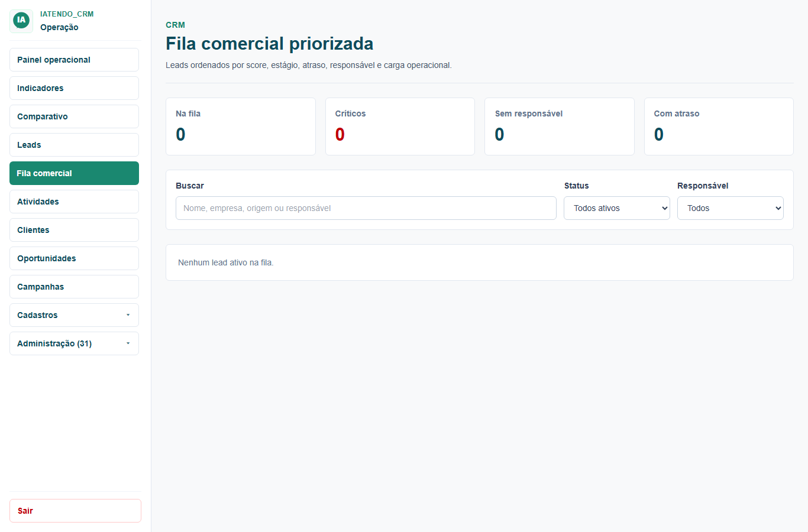Screen dimensions: 808x532
Task: Select Fila comercial menu item
Action: pyautogui.click(x=74, y=173)
